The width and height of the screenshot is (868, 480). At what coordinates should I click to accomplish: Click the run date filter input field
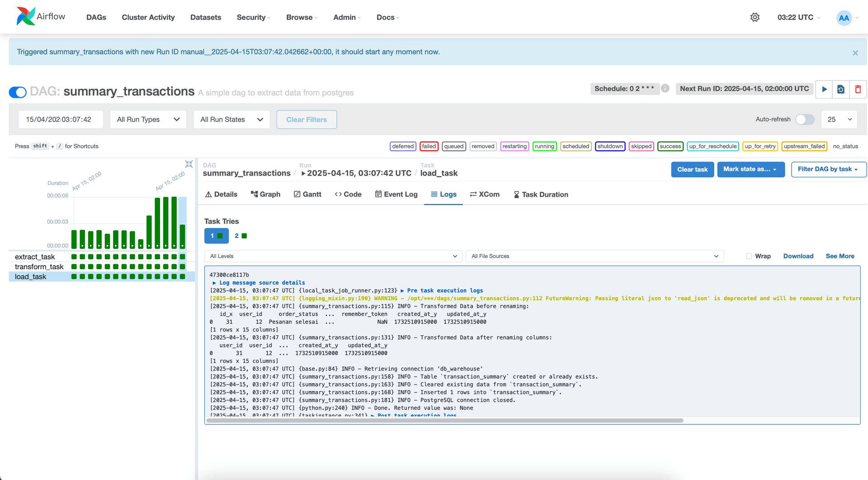[x=61, y=119]
